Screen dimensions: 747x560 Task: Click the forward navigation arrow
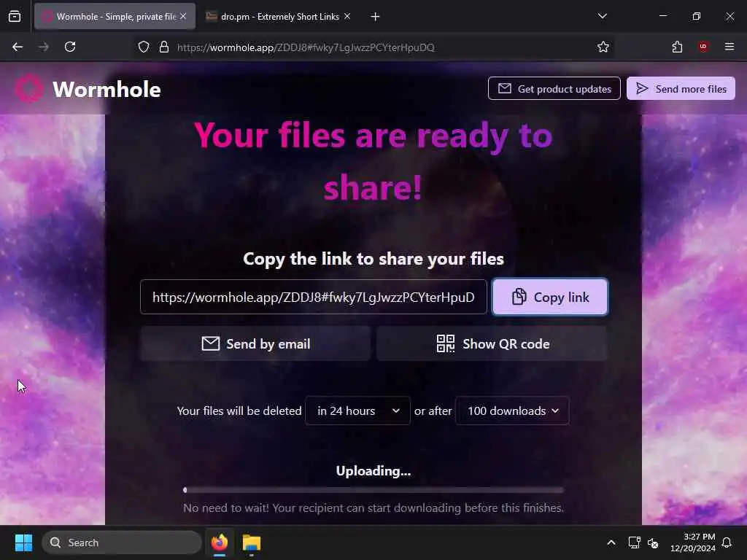(44, 47)
